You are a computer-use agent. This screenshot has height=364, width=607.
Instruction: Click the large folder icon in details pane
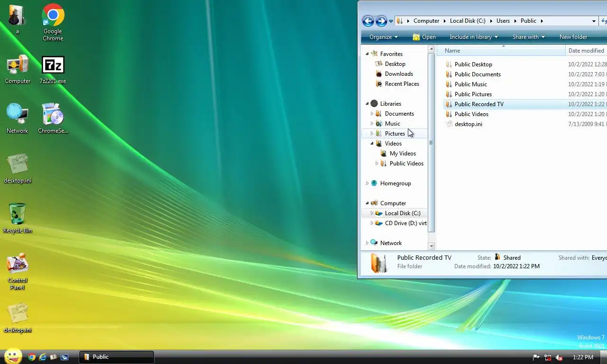[378, 263]
